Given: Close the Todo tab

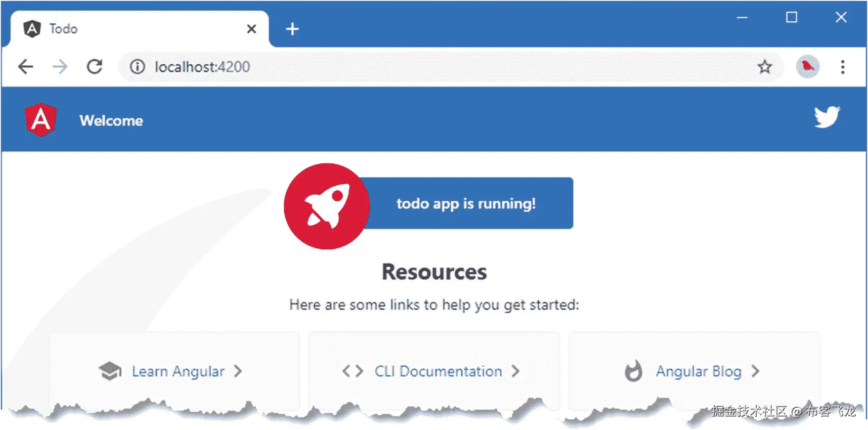Looking at the screenshot, I should tap(251, 29).
